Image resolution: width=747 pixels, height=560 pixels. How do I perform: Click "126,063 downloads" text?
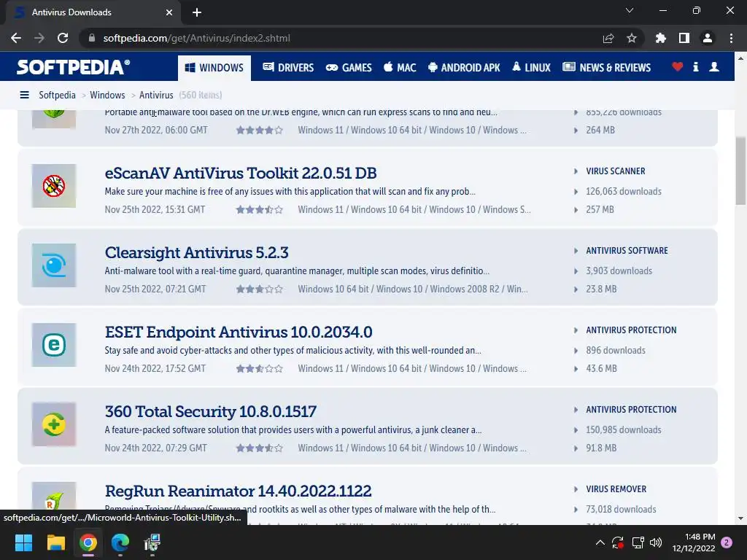(624, 192)
